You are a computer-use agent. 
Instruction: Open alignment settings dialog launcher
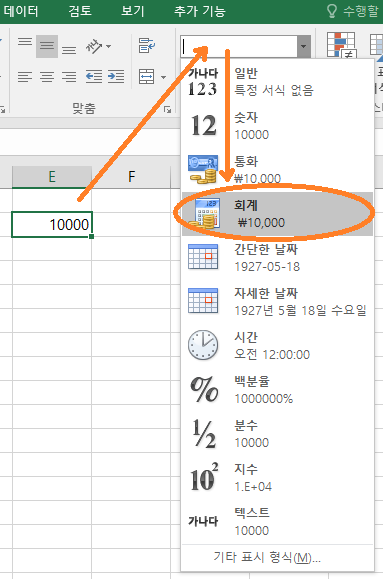click(x=167, y=109)
